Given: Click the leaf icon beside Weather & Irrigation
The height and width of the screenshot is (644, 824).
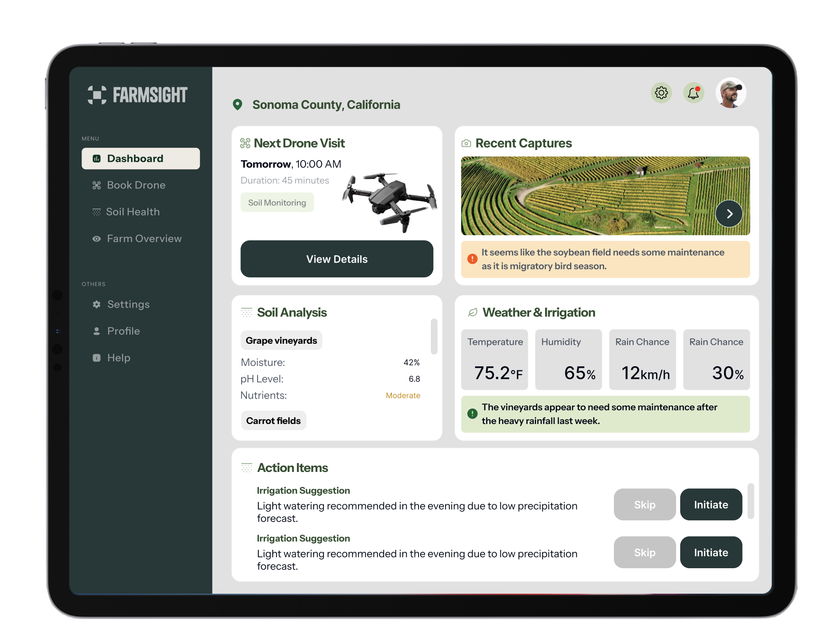Looking at the screenshot, I should tap(473, 313).
